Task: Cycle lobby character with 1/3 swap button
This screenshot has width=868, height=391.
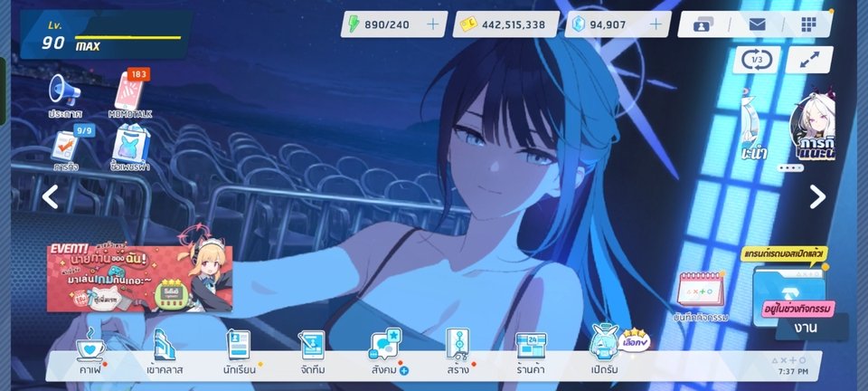Action: coord(757,60)
